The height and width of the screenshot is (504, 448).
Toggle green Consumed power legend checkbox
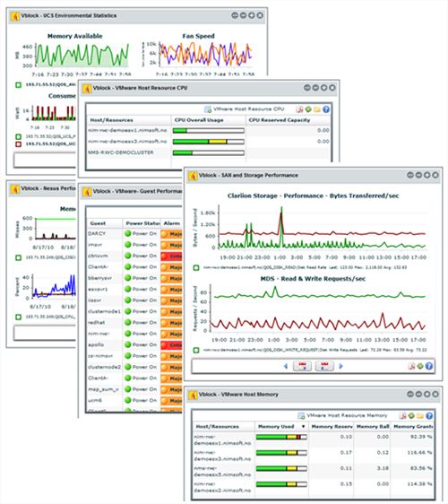click(x=18, y=136)
